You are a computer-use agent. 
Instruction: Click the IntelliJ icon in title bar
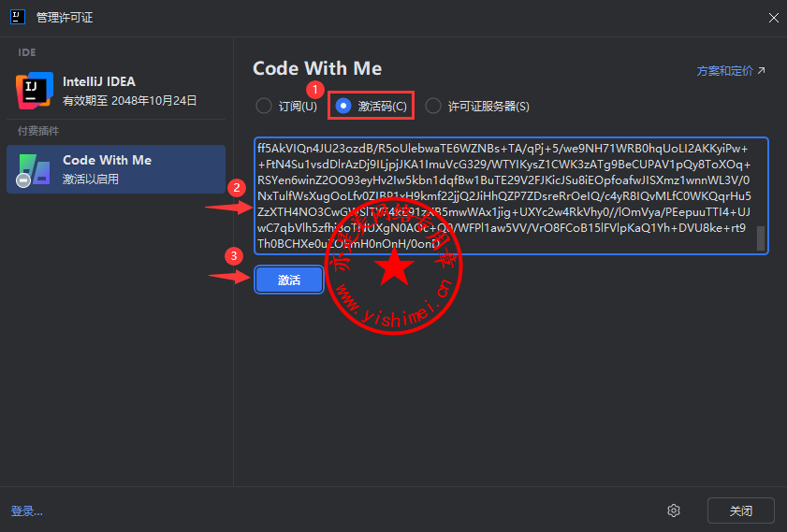click(x=18, y=17)
